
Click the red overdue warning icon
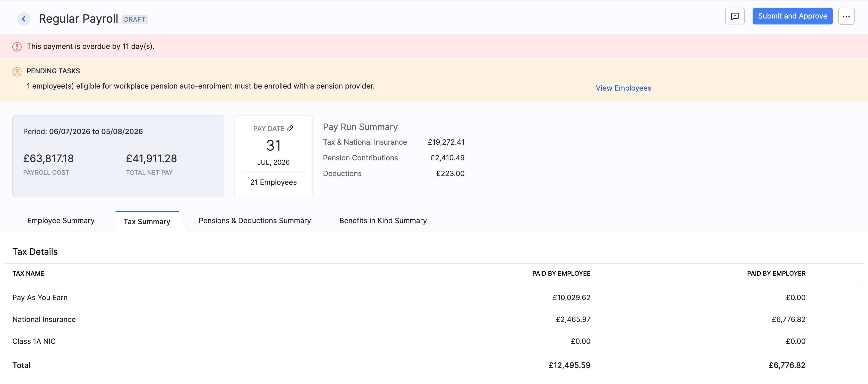17,47
